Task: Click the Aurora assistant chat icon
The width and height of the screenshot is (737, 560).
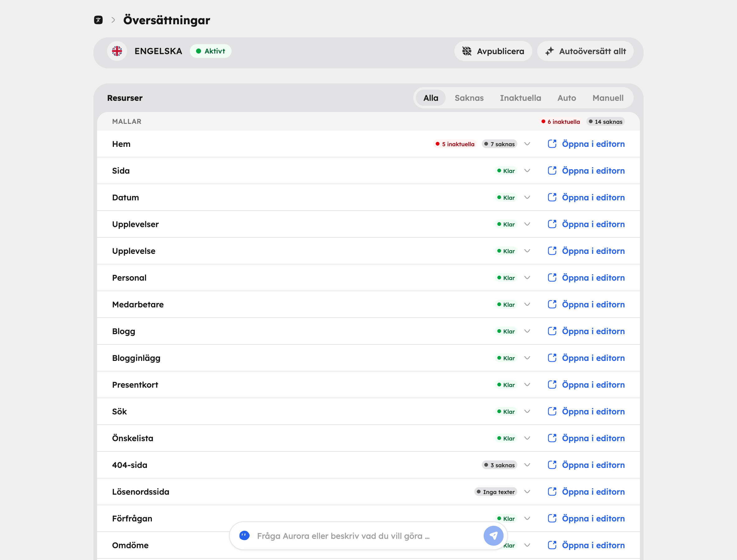Action: coord(244,536)
